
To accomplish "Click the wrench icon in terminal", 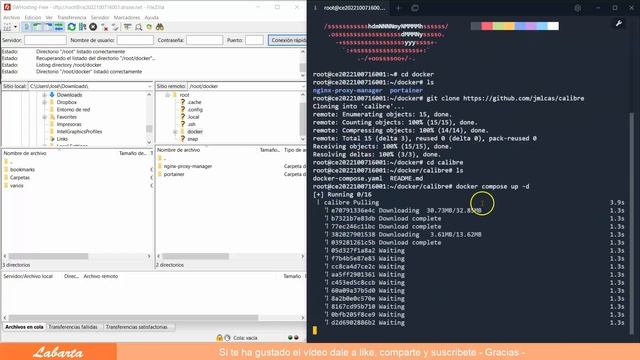I will click(619, 24).
